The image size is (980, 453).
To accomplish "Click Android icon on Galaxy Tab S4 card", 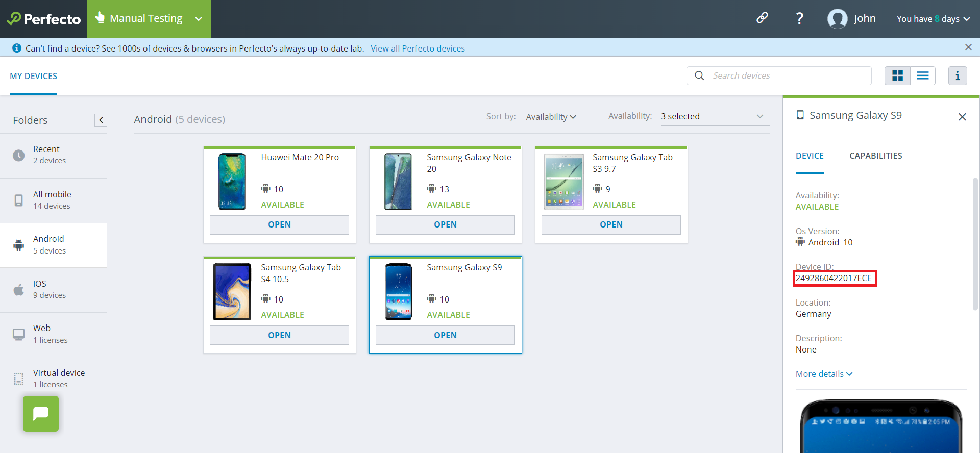I will click(266, 299).
